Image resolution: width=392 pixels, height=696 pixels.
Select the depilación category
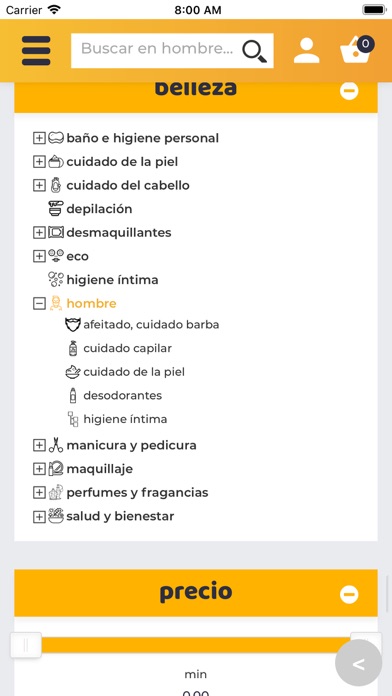(99, 209)
